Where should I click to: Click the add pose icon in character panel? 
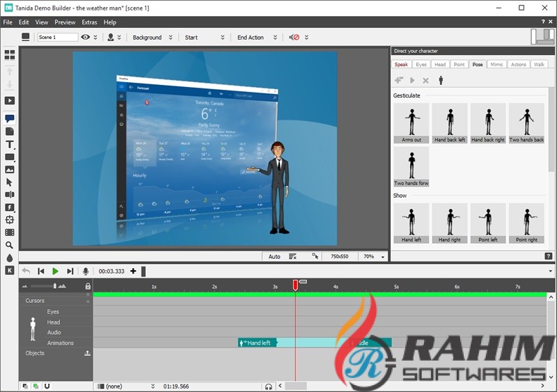[x=399, y=80]
